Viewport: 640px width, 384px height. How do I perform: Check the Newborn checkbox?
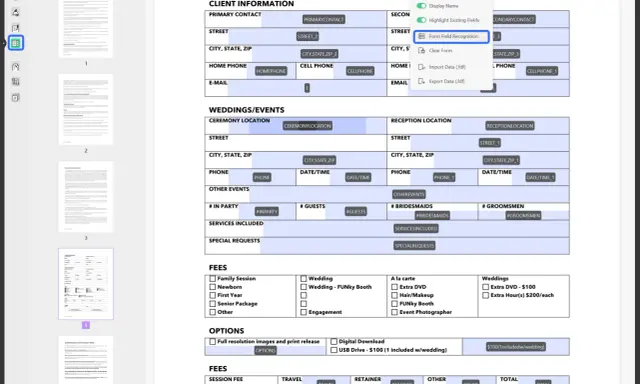(213, 287)
